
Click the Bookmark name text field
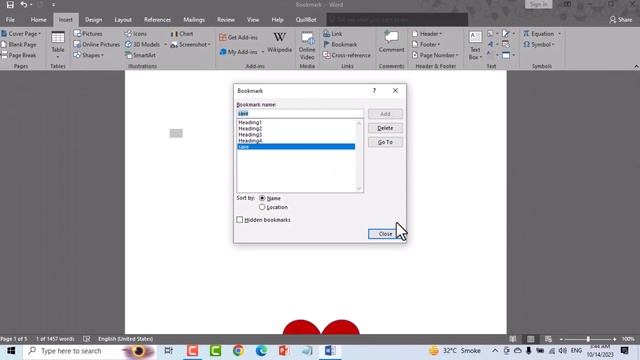point(300,113)
